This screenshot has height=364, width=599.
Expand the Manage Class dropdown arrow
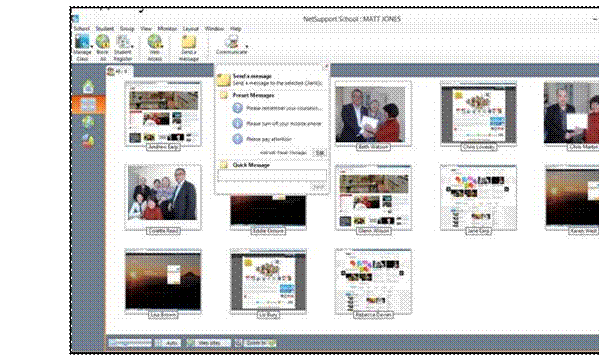coord(92,47)
